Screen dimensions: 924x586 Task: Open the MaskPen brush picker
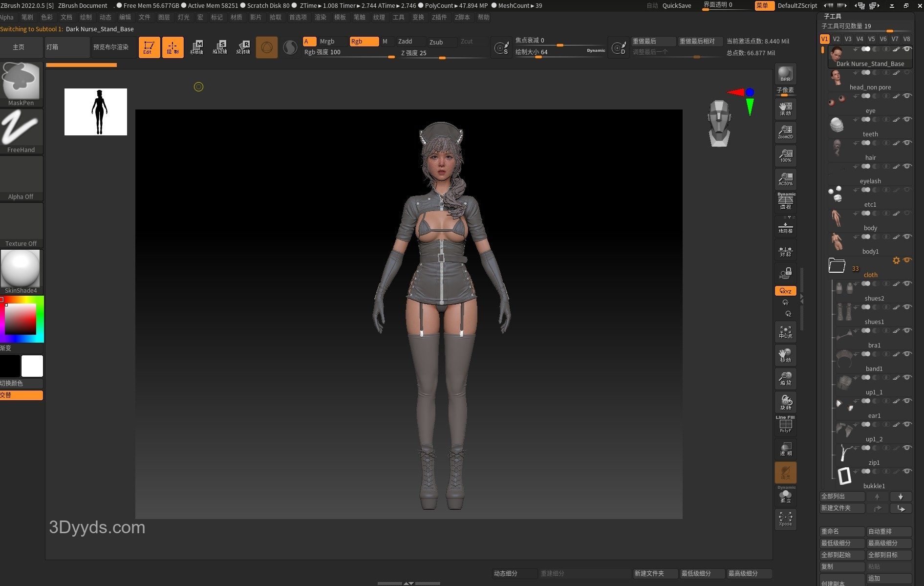pos(21,83)
